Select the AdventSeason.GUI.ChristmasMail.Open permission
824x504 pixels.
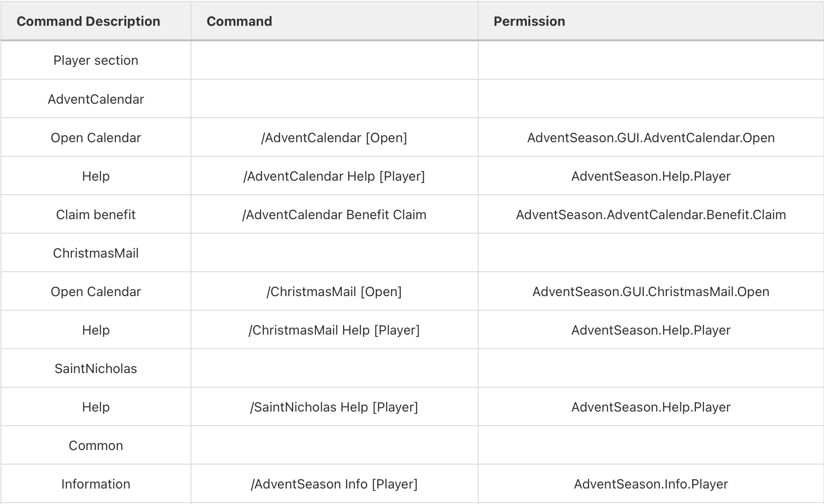651,291
